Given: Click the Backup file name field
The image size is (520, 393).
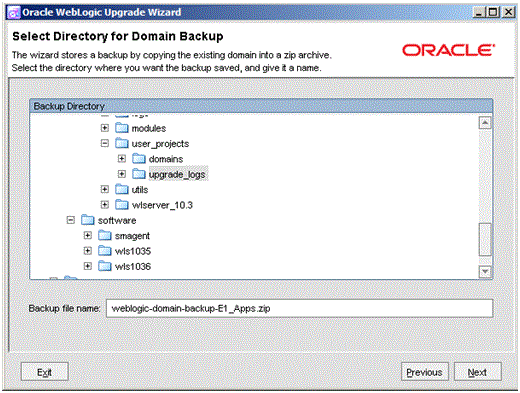Looking at the screenshot, I should coord(299,308).
